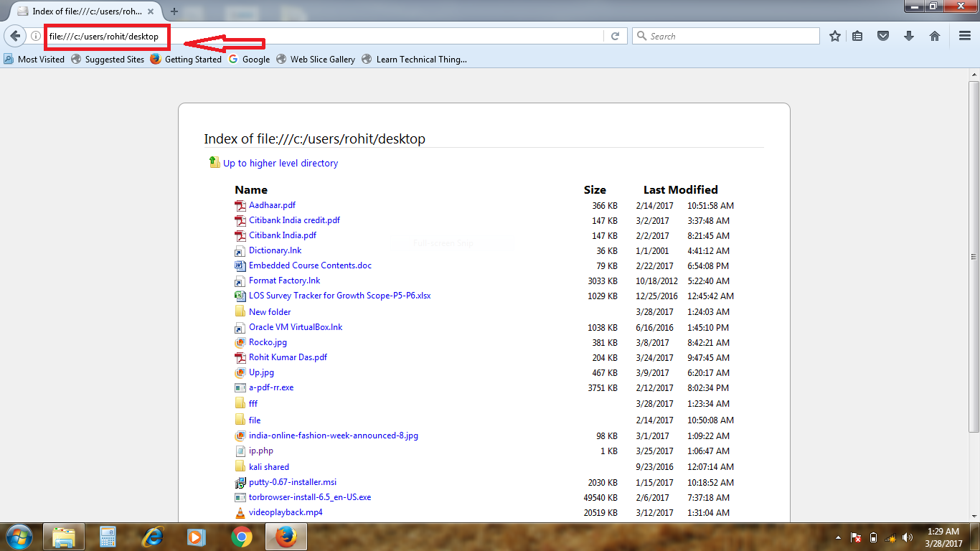The height and width of the screenshot is (551, 980).
Task: Expand hidden icons in system tray
Action: 838,537
